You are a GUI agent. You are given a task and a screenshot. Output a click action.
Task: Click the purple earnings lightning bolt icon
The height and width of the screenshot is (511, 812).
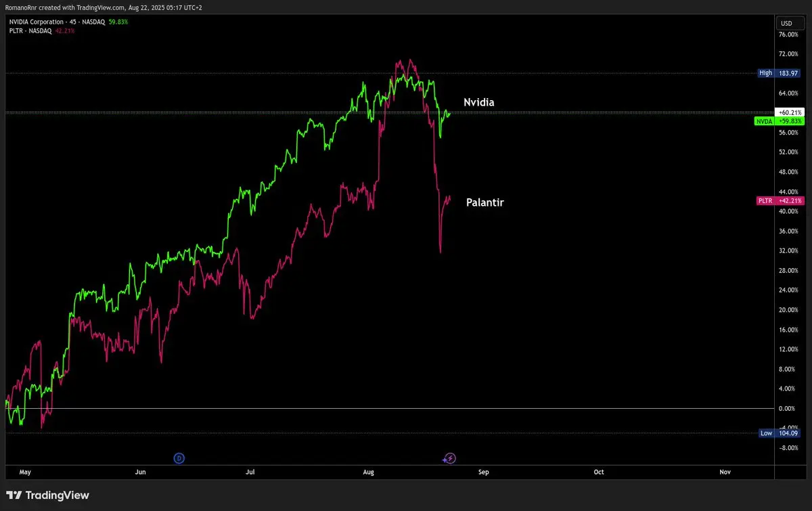(x=450, y=458)
